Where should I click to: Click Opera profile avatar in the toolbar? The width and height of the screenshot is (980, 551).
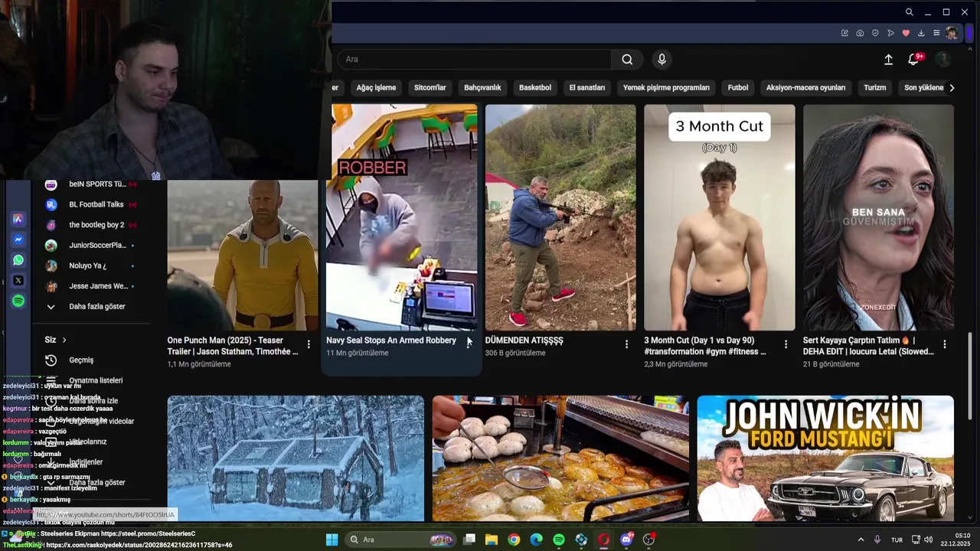click(952, 33)
